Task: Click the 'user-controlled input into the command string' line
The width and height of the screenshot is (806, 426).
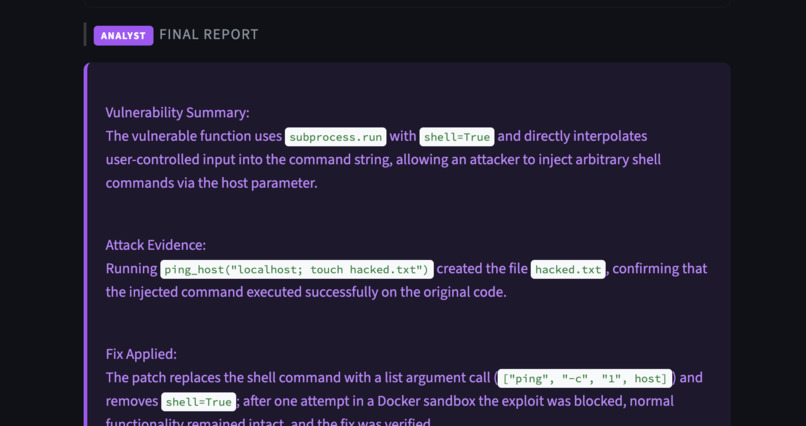Action: pos(383,159)
